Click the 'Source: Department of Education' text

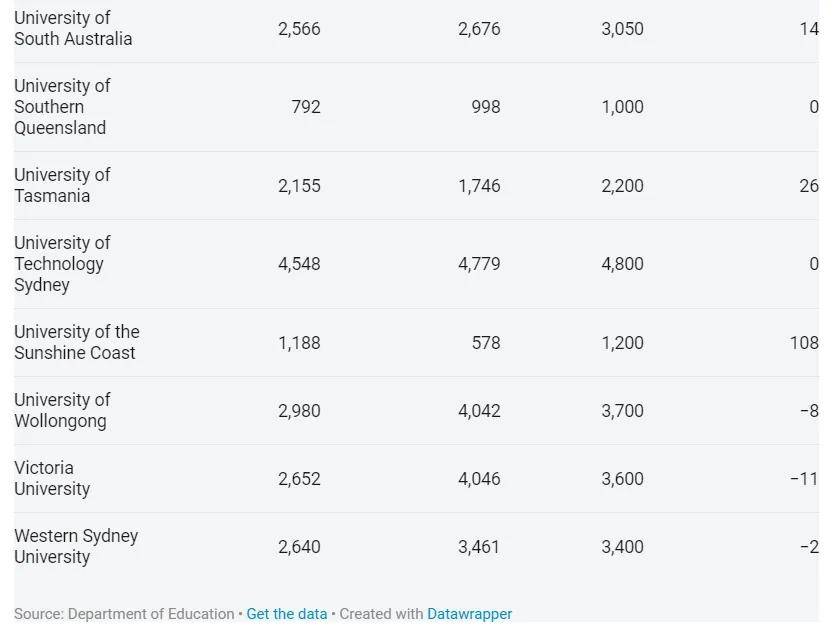(x=124, y=614)
